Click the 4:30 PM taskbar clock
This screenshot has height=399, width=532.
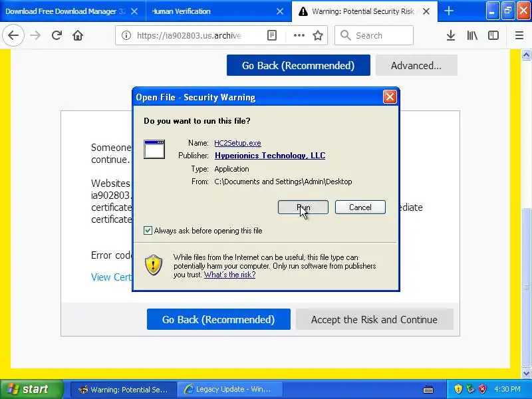coord(507,389)
